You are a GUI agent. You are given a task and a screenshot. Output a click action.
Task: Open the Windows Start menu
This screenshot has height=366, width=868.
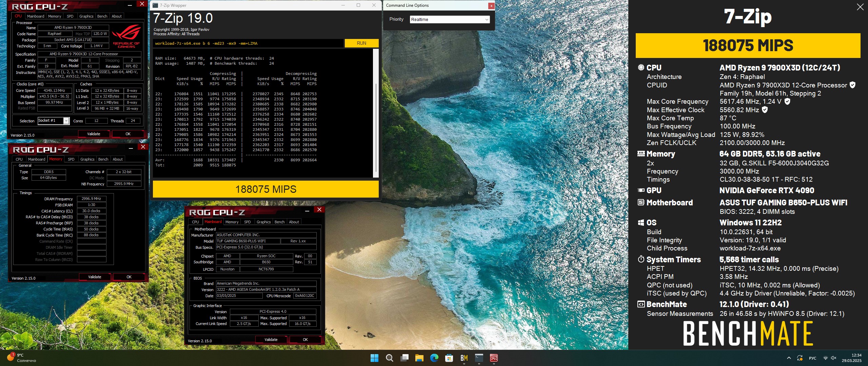(374, 358)
